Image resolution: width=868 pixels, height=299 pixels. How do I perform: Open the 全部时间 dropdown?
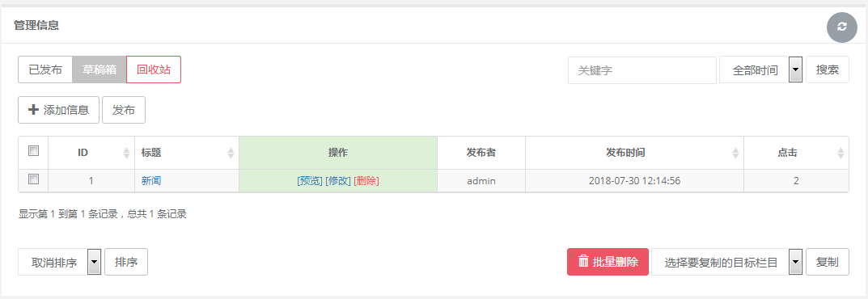pos(761,70)
